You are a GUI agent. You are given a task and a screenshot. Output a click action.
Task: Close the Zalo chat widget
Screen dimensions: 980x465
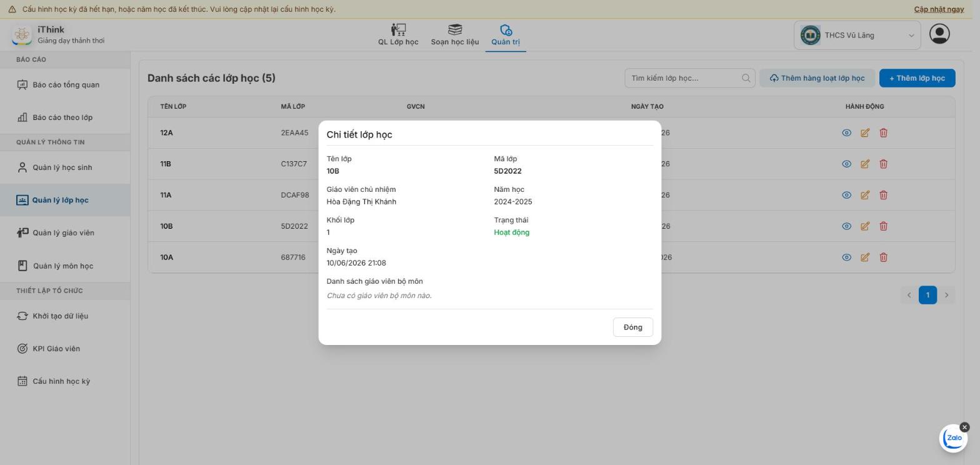(x=964, y=427)
